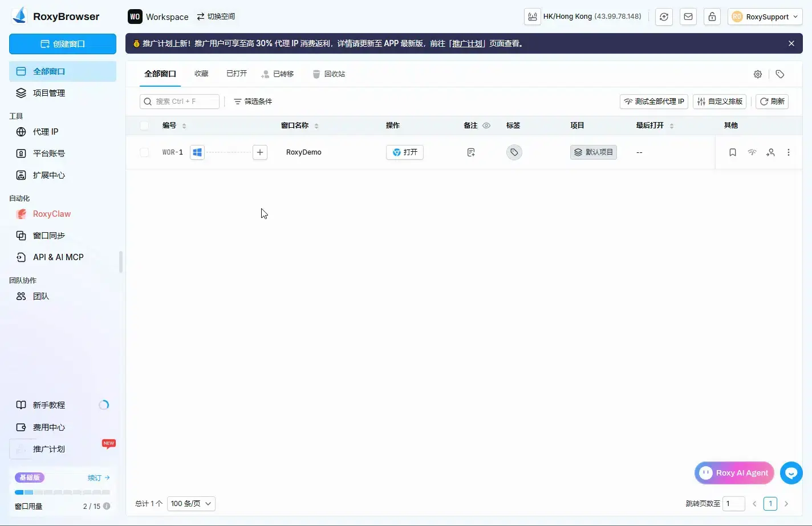
Task: Open the note icon for RoxyDemo row
Action: [471, 152]
